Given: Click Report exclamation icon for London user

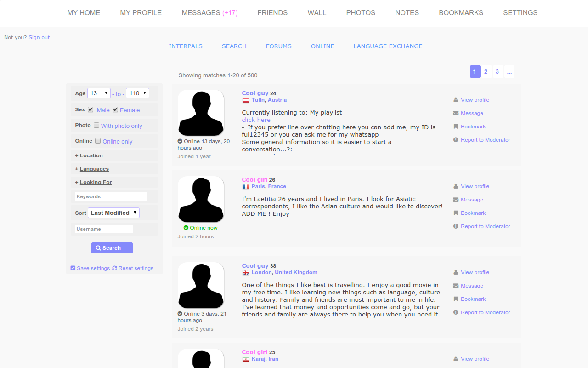Looking at the screenshot, I should pyautogui.click(x=456, y=312).
